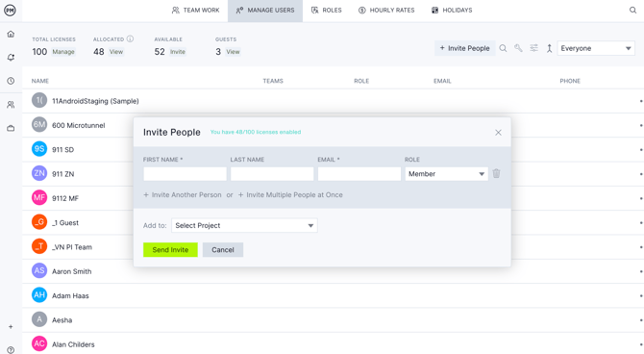
Task: Focus the First Name input field
Action: tap(185, 174)
